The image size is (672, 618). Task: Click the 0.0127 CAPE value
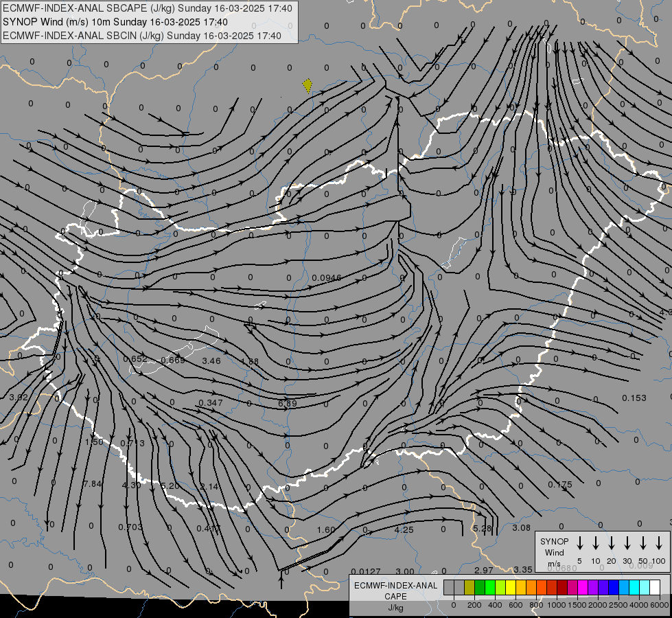366,571
